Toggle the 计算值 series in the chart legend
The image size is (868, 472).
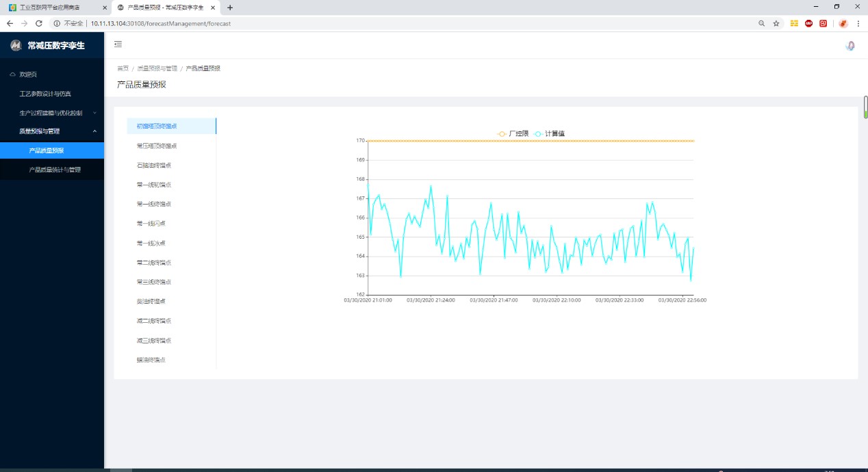pos(549,133)
